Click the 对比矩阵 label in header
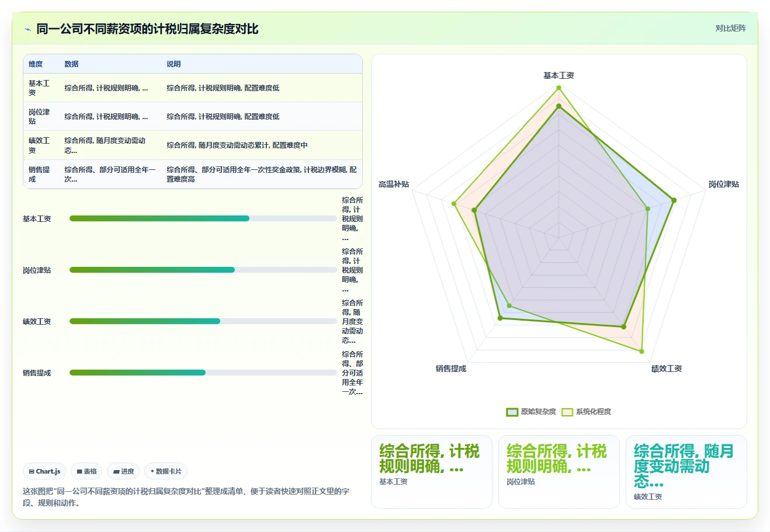This screenshot has width=770, height=532. pyautogui.click(x=730, y=28)
